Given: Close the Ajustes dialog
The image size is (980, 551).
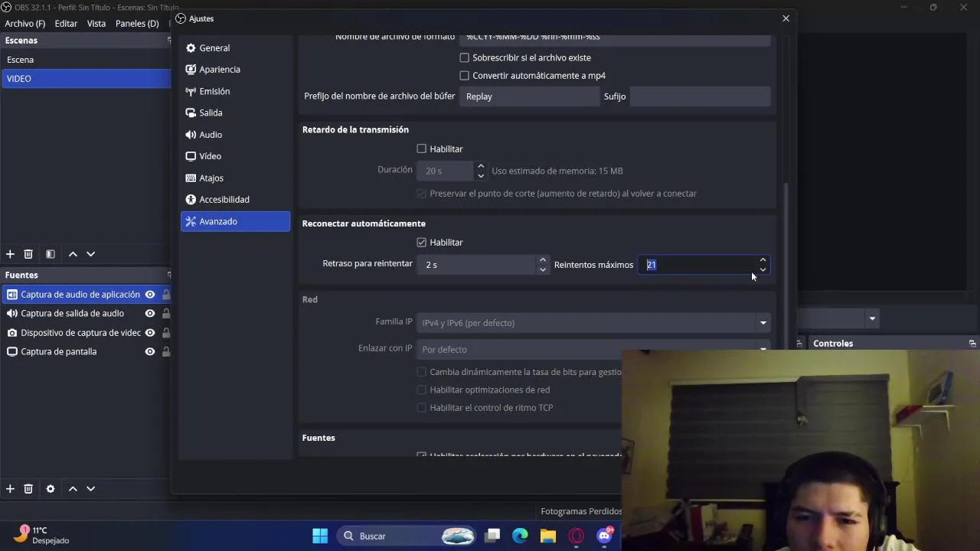Looking at the screenshot, I should [x=786, y=18].
